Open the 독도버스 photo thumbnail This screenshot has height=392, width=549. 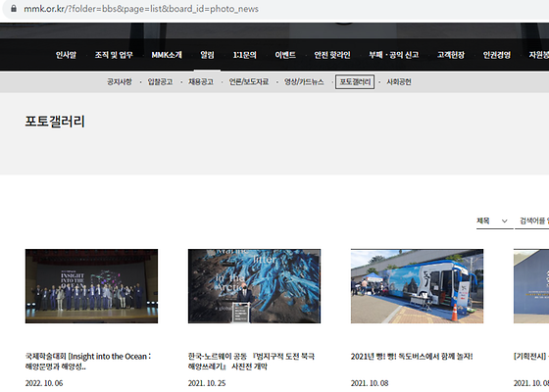tap(417, 286)
